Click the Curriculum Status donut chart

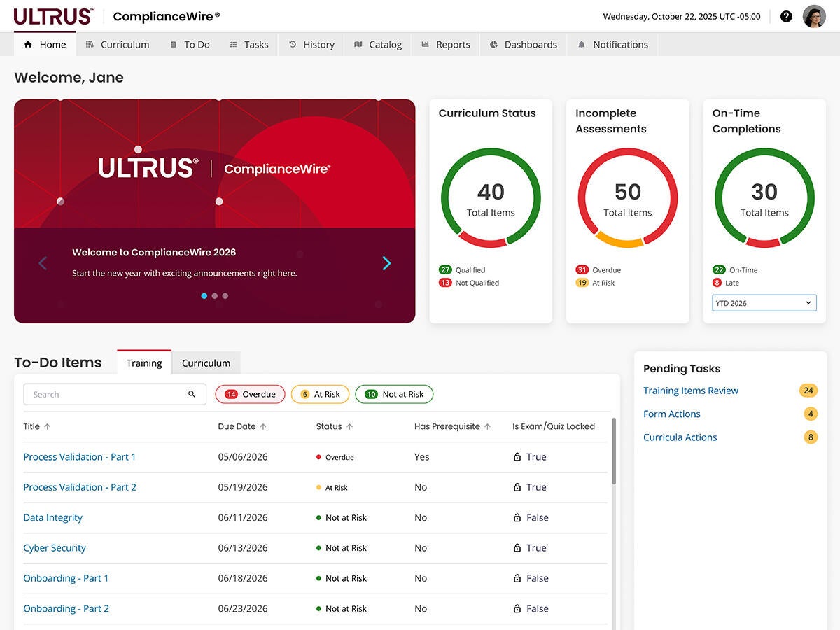(491, 198)
